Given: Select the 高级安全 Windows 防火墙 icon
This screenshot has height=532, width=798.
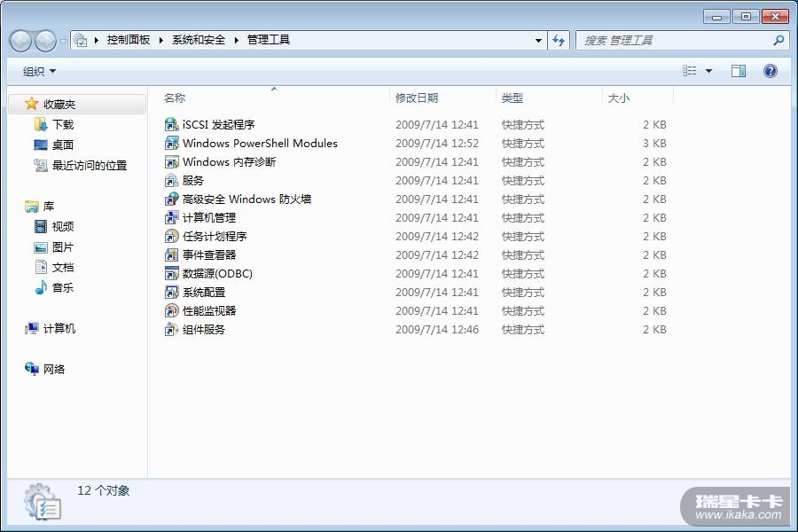Looking at the screenshot, I should coord(171,199).
